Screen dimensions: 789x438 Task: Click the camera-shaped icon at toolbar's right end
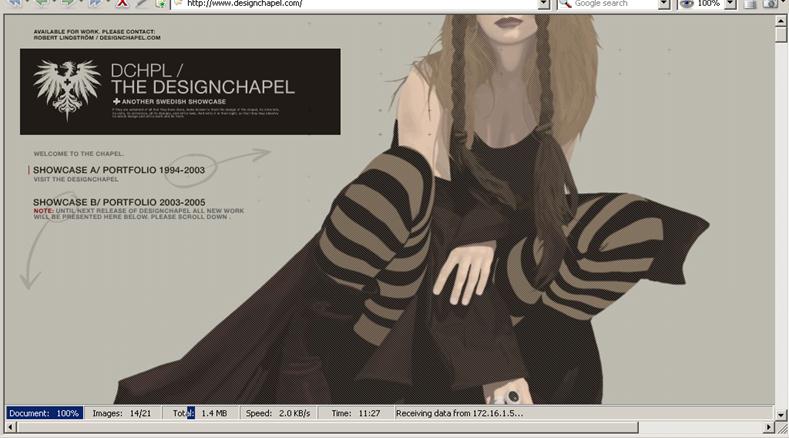770,4
